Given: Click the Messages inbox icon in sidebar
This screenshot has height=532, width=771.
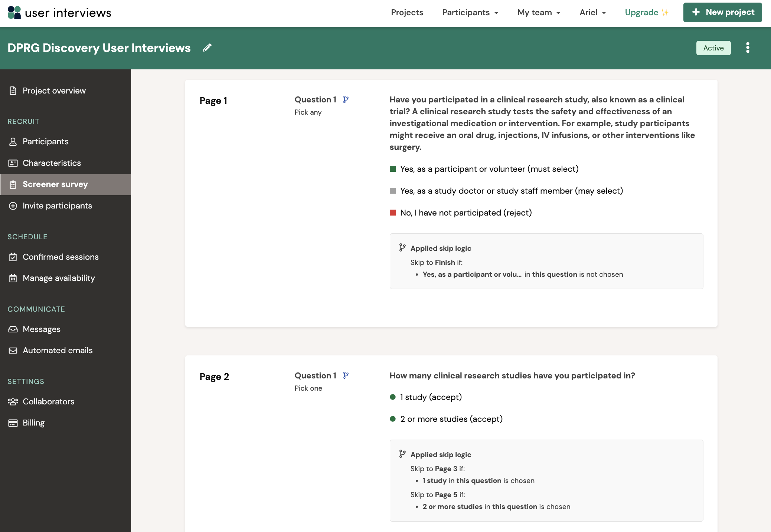Looking at the screenshot, I should coord(13,329).
